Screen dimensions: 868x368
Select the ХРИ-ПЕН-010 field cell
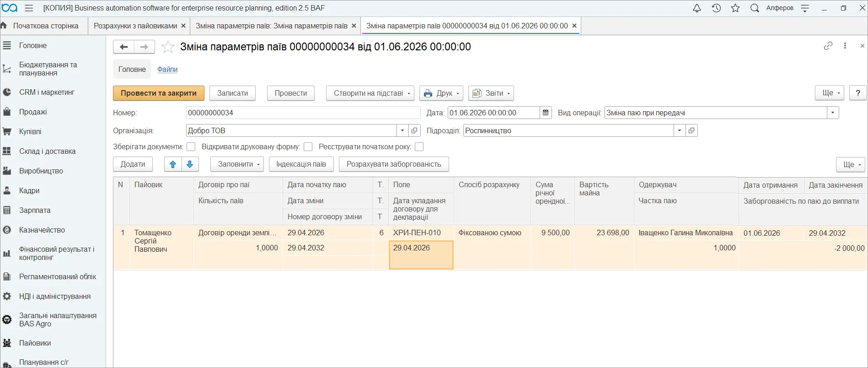point(421,233)
